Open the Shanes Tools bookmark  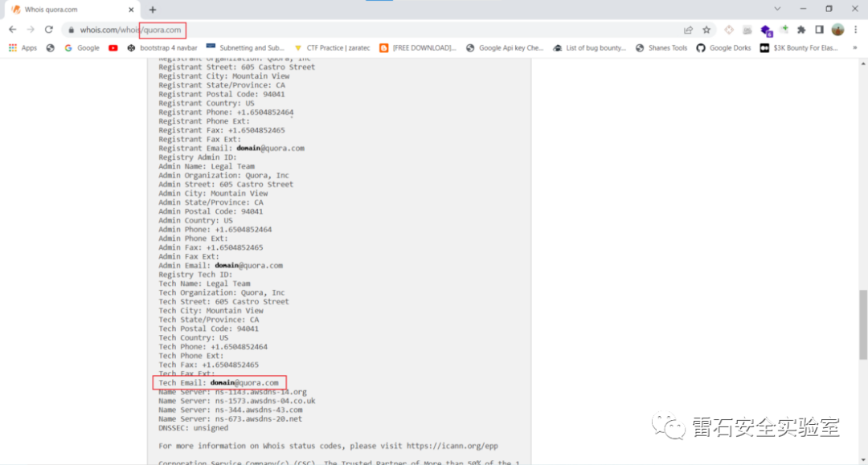click(x=661, y=48)
